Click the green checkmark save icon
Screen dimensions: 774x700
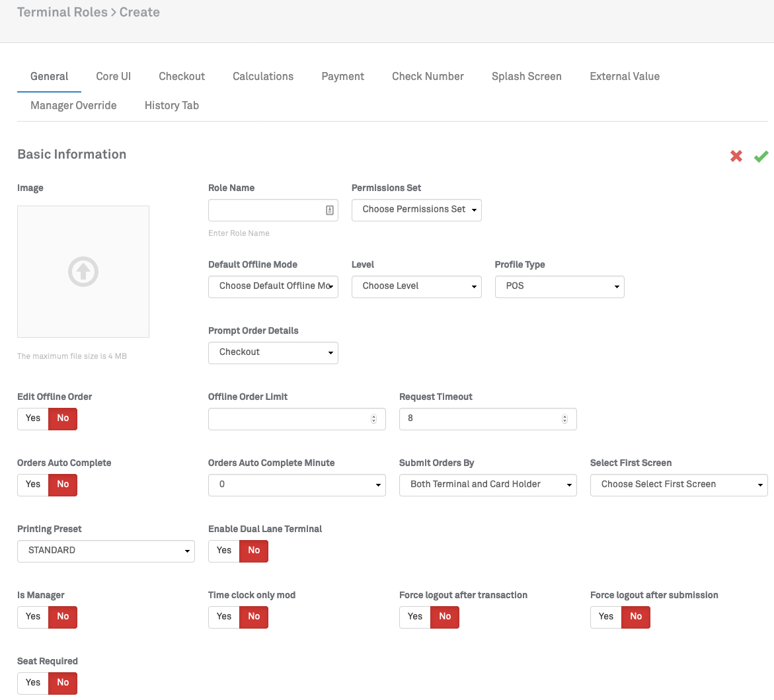(x=761, y=156)
